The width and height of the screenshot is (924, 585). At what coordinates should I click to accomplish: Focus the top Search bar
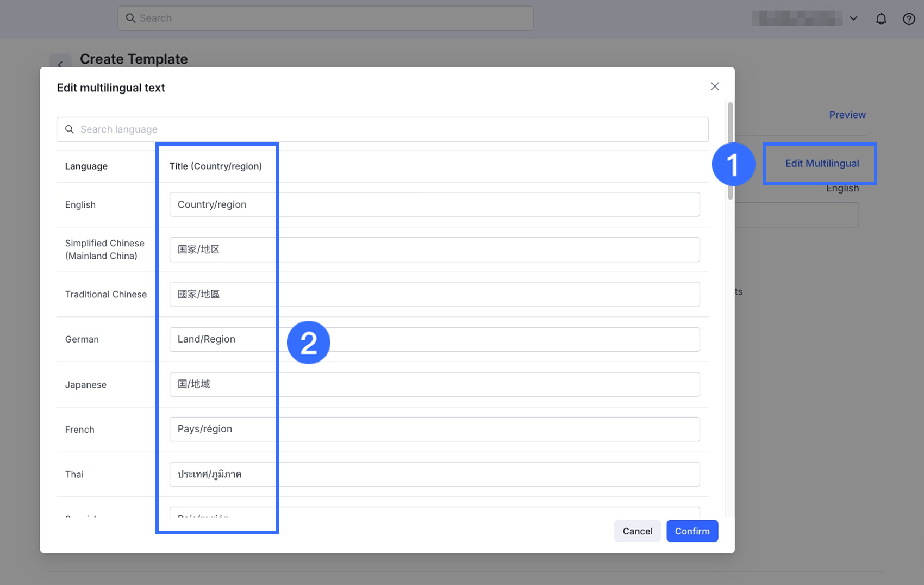click(325, 18)
